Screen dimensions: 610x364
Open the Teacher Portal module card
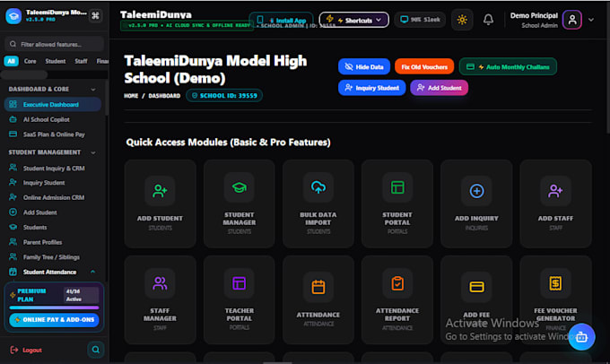tap(240, 299)
